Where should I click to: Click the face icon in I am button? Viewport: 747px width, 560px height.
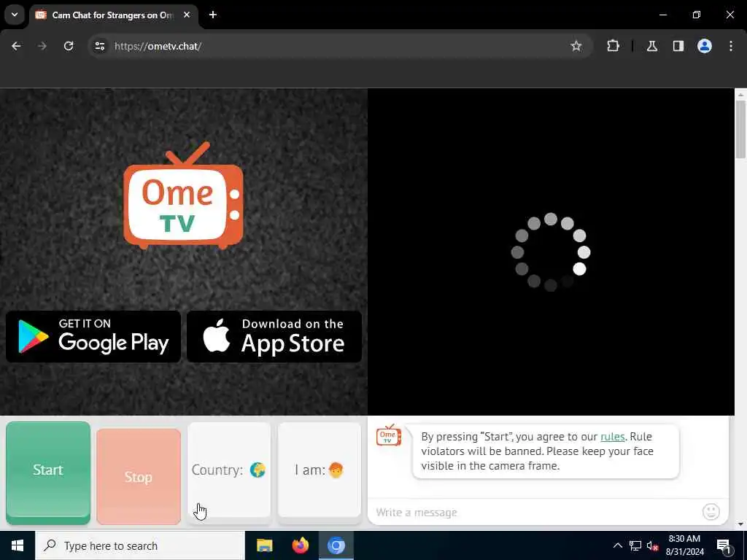point(336,470)
